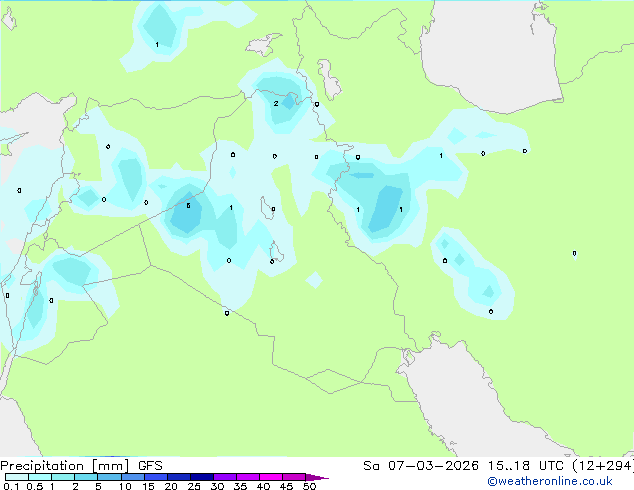The image size is (634, 490).
Task: Click the '30' legend tick label
Action: 218,486
